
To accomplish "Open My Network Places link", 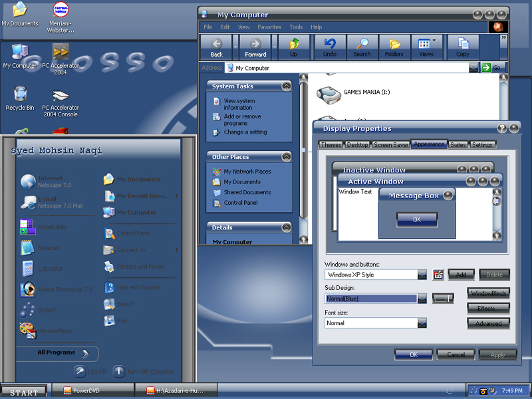I will (x=241, y=172).
